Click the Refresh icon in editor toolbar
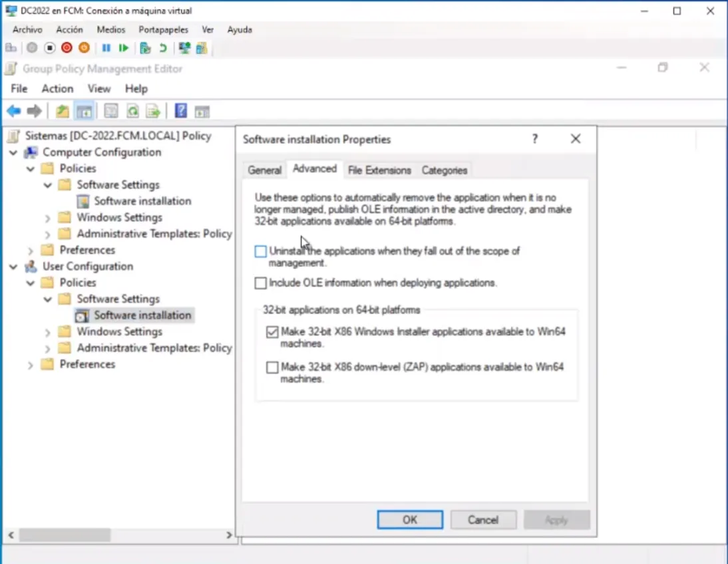The width and height of the screenshot is (728, 564). pyautogui.click(x=132, y=111)
